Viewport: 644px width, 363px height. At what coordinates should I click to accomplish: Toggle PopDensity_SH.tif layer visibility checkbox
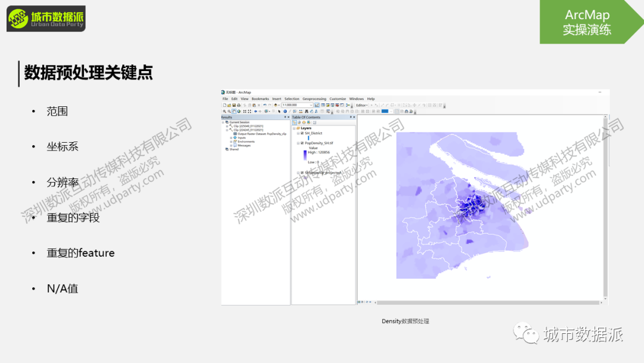(302, 143)
